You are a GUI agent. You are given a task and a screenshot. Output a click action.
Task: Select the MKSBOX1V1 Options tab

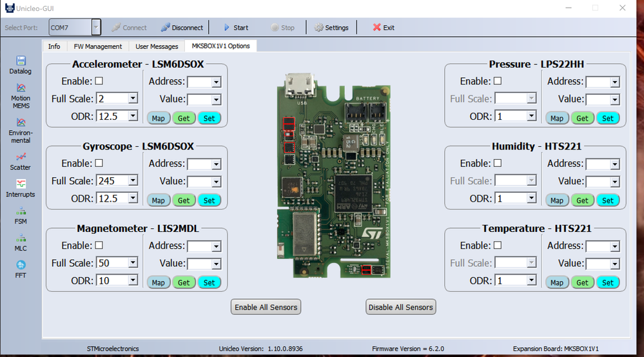pos(220,46)
